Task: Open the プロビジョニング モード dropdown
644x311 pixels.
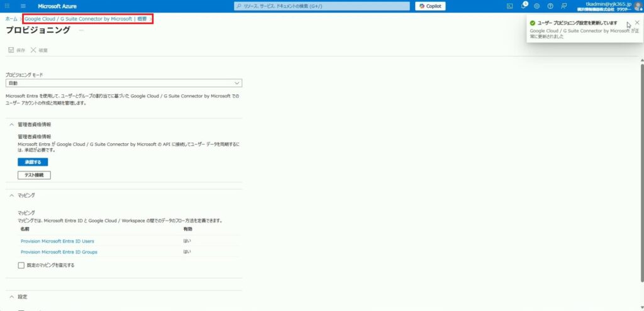Action: 124,83
